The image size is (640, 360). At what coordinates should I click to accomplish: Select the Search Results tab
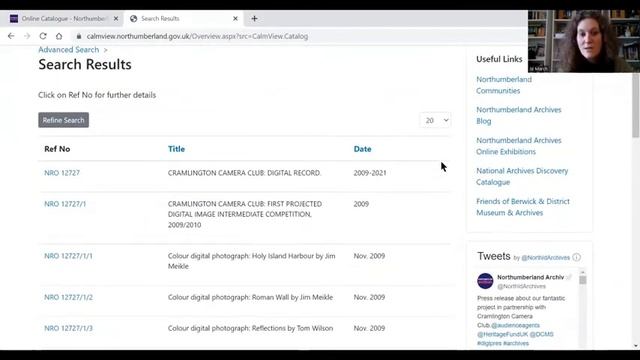(x=184, y=18)
